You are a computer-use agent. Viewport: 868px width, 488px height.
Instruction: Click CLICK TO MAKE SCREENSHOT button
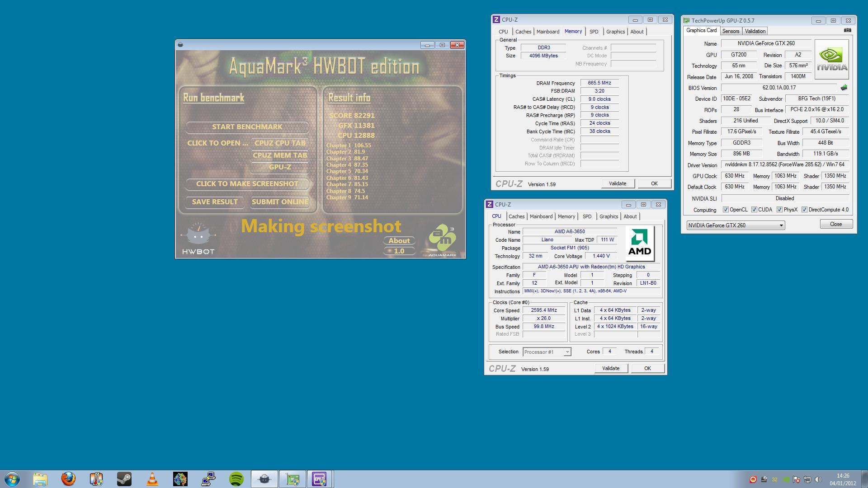coord(247,184)
